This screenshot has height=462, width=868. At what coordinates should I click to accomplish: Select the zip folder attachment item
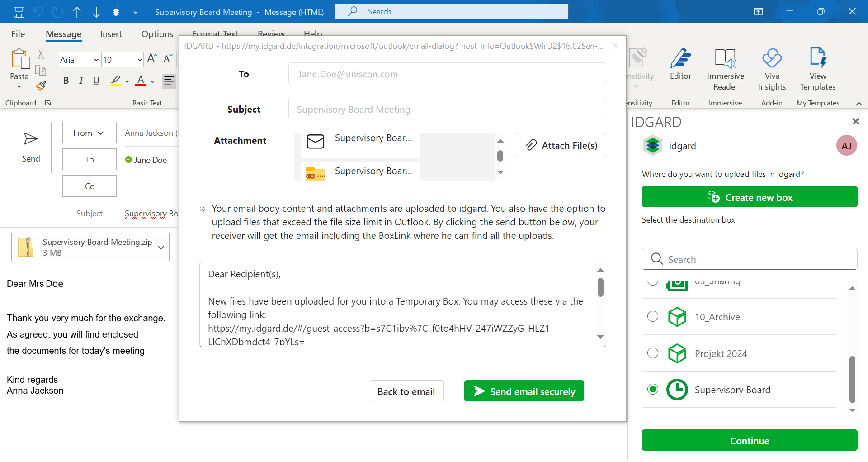pos(360,172)
